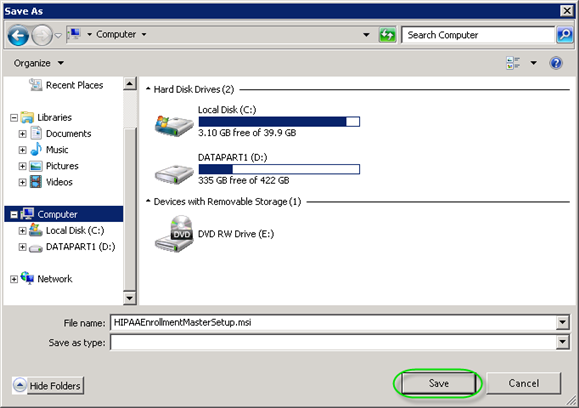
Task: Collapse the Computer tree node
Action: coord(14,215)
